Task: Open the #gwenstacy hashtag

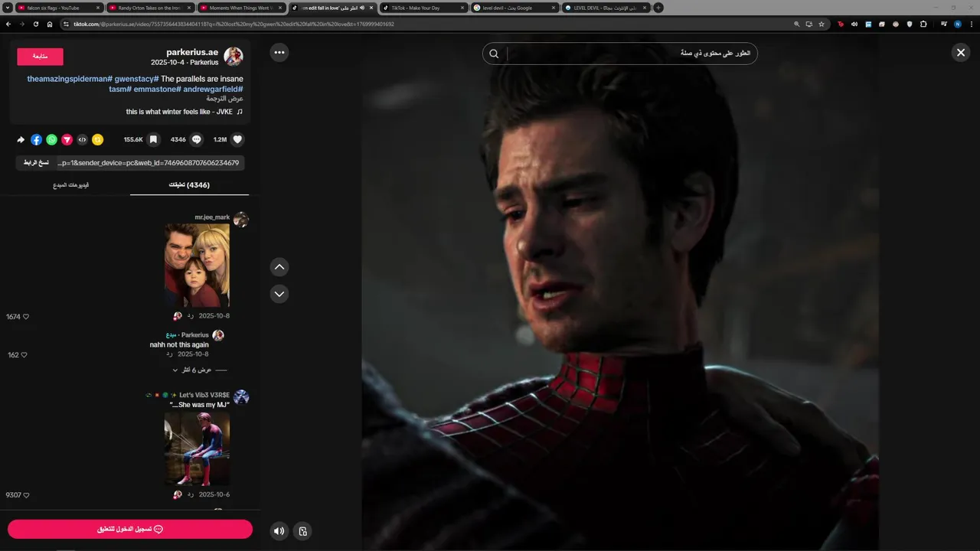Action: click(137, 79)
